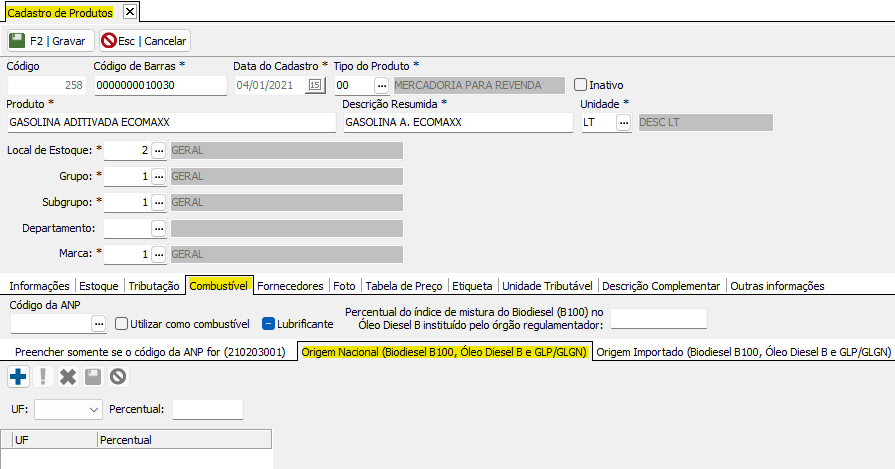Open the calendar picker for Data do Cadastro
Image resolution: width=895 pixels, height=469 pixels.
point(315,85)
